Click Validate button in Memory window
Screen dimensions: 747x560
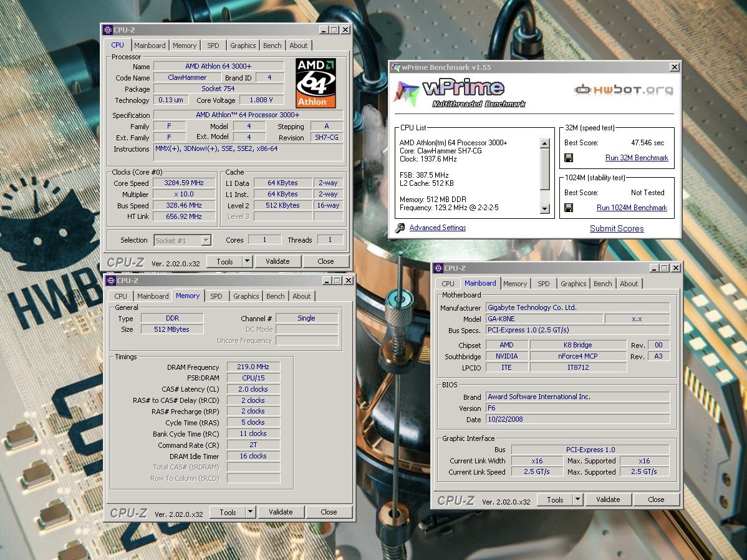point(281,512)
